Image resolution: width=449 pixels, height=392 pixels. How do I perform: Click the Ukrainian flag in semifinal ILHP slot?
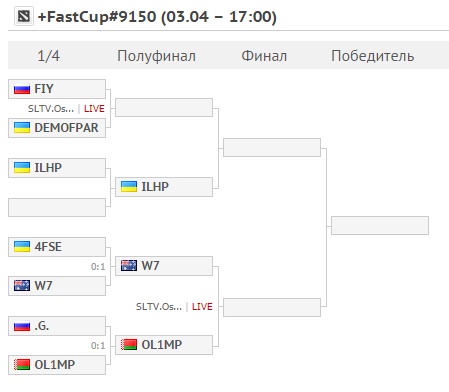129,187
